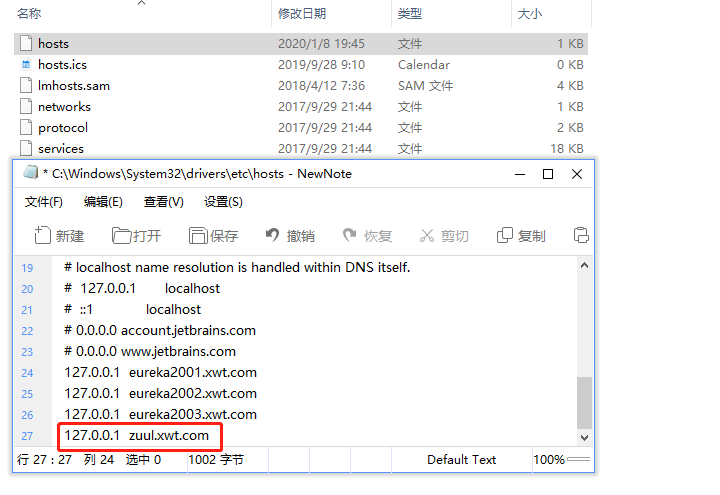Sort by 大小 column header

[529, 14]
